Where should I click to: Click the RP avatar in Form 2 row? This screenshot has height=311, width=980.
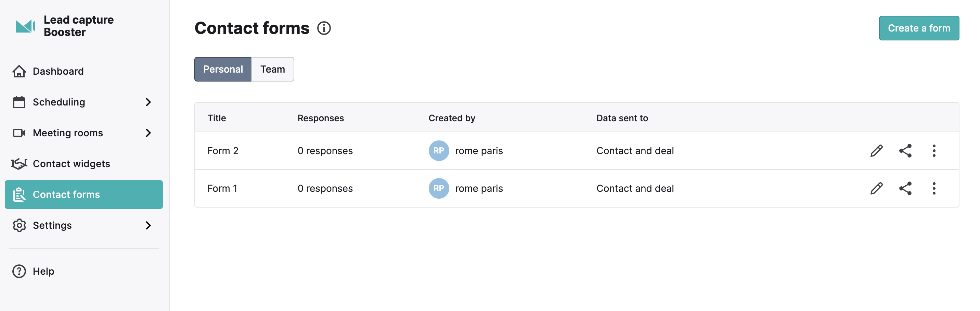tap(439, 151)
